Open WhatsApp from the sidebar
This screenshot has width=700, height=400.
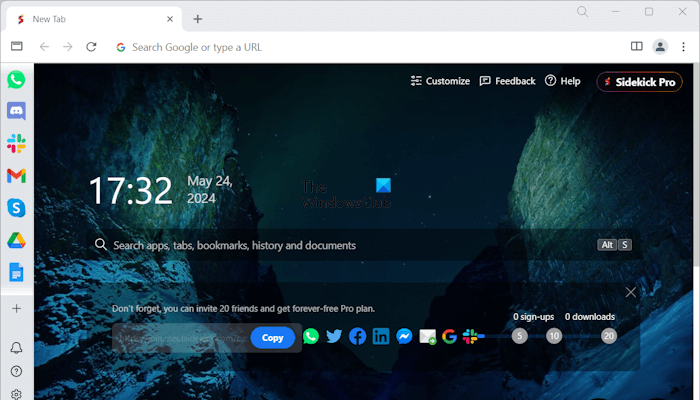point(16,80)
